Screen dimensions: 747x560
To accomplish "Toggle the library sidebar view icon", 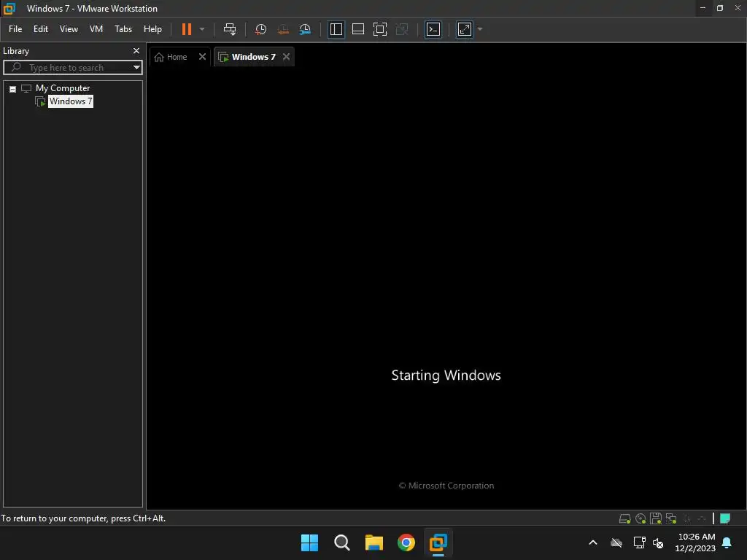I will (336, 29).
